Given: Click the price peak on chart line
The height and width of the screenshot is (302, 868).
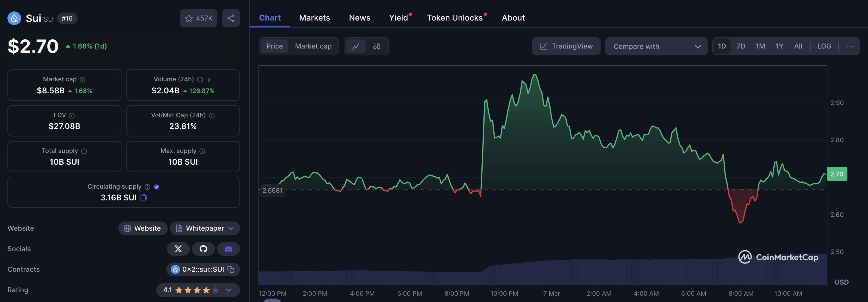Looking at the screenshot, I should (534, 75).
